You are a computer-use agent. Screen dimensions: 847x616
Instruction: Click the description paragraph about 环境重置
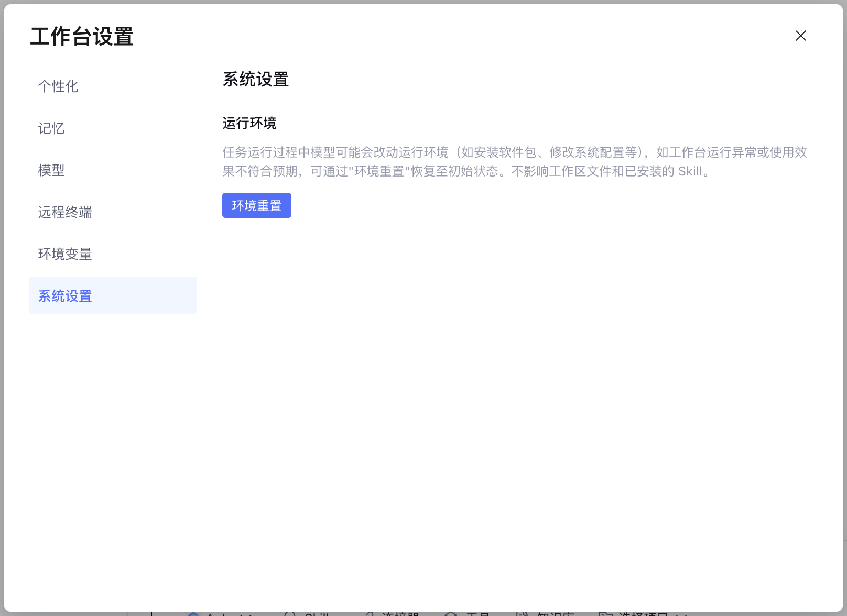515,161
